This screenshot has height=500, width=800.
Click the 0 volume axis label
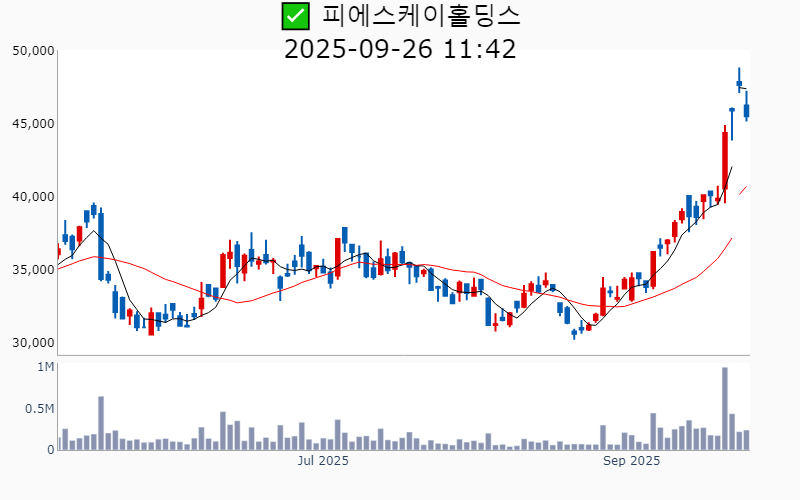coord(50,450)
